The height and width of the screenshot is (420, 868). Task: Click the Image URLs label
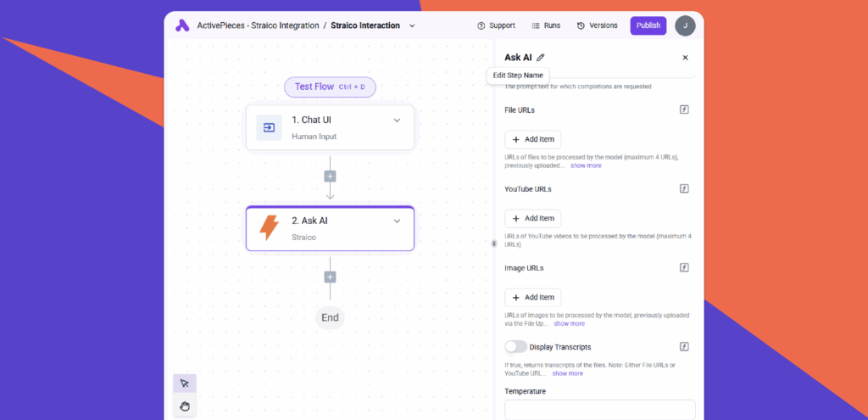(x=524, y=268)
